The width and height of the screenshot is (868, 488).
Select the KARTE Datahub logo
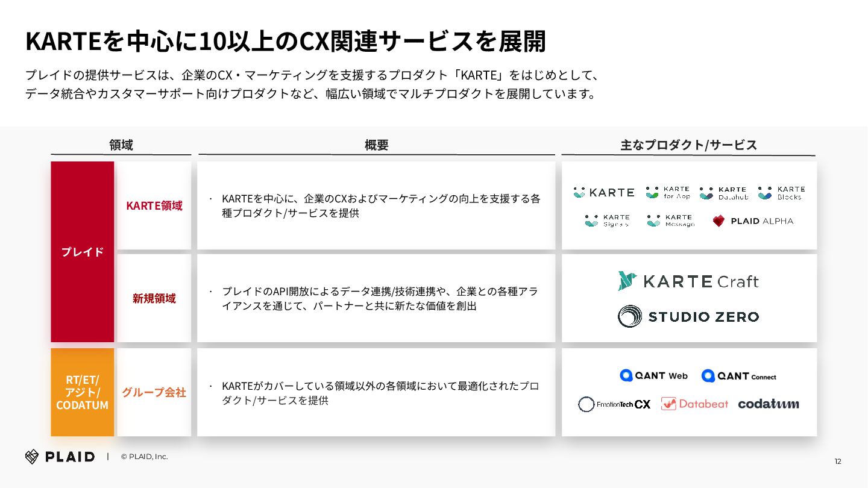click(724, 193)
